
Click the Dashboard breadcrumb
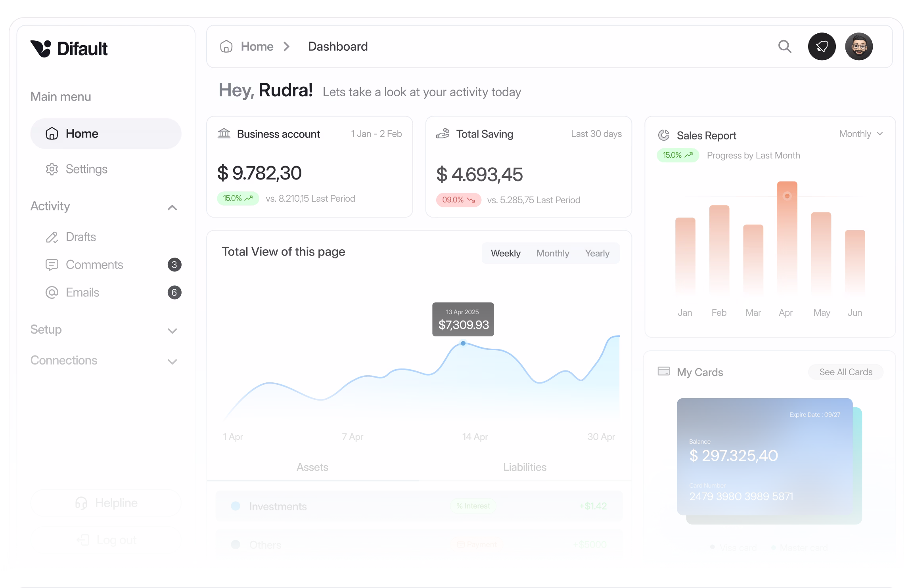pyautogui.click(x=338, y=46)
